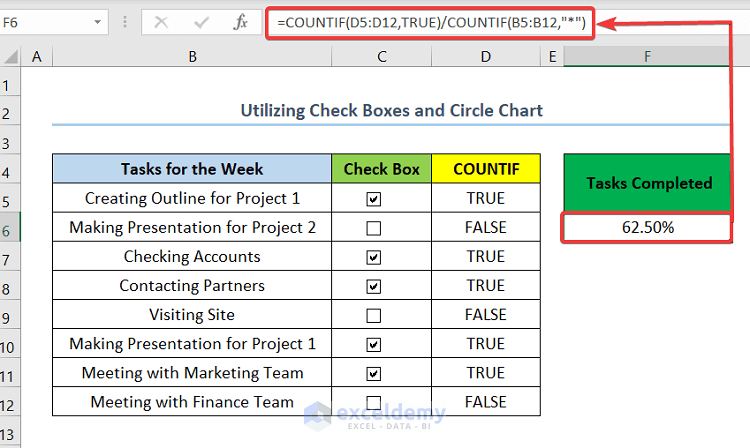Click the Select All corner triangle
This screenshot has height=448, width=750.
tap(11, 56)
